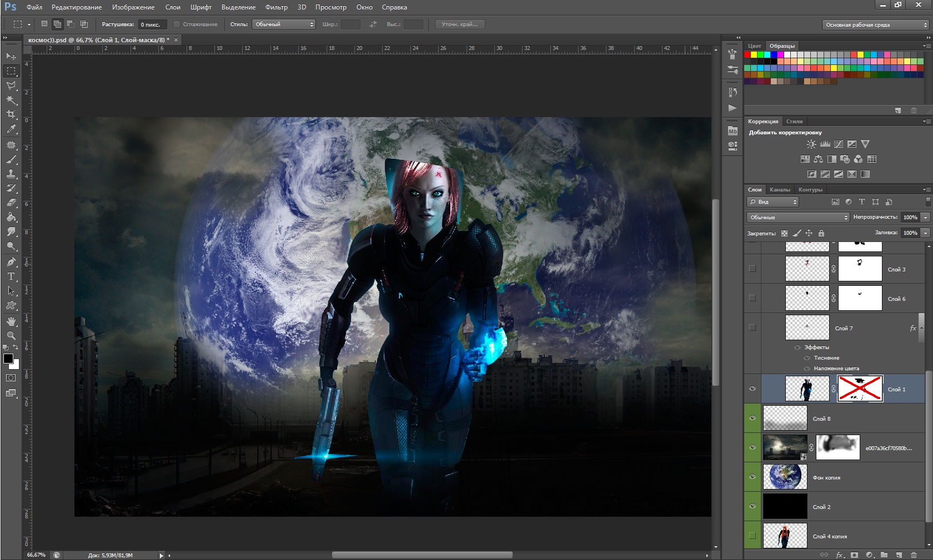This screenshot has width=933, height=560.
Task: Select the Move tool
Action: 11,56
